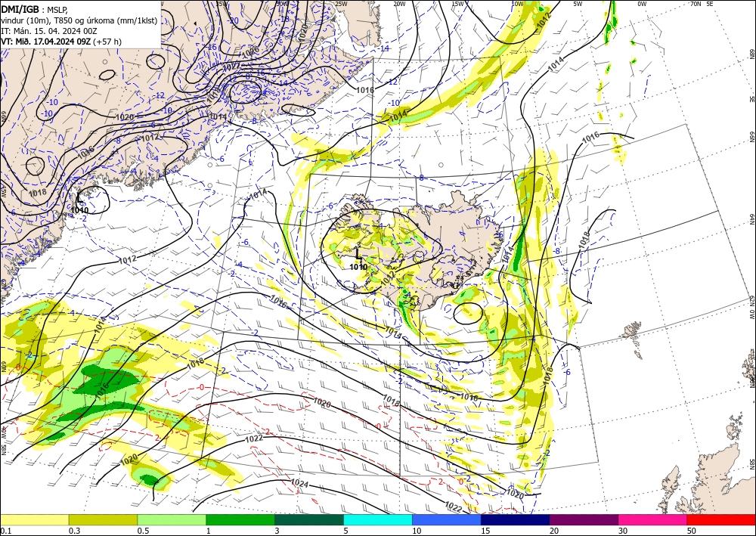Viewport: 756px width, 536px height.
Task: Click the blue 10–15 legend swatch
Action: coord(447,519)
